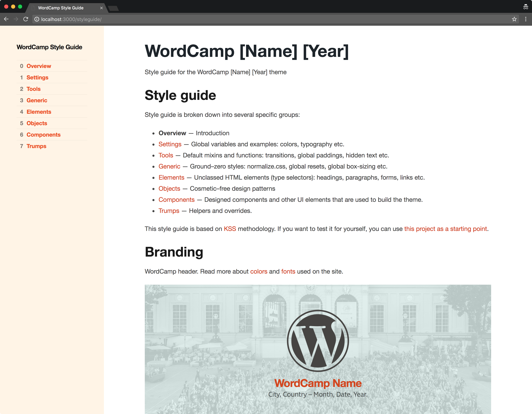Image resolution: width=532 pixels, height=414 pixels.
Task: Open the Chrome three-dot menu
Action: (x=526, y=19)
